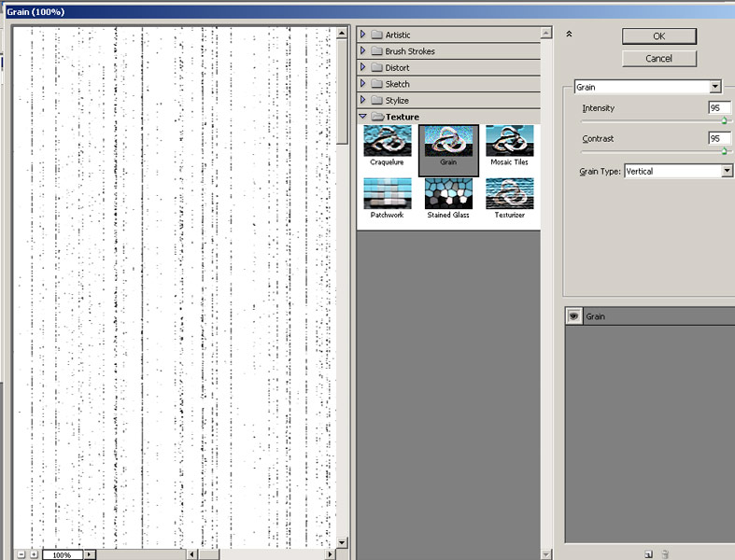
Task: Open the Grain Type dropdown
Action: [727, 171]
